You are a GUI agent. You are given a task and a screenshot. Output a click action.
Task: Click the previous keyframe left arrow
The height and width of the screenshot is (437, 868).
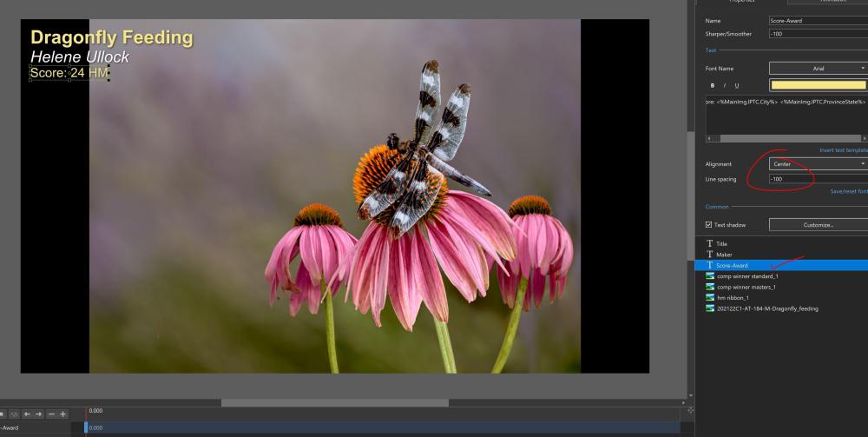(27, 412)
